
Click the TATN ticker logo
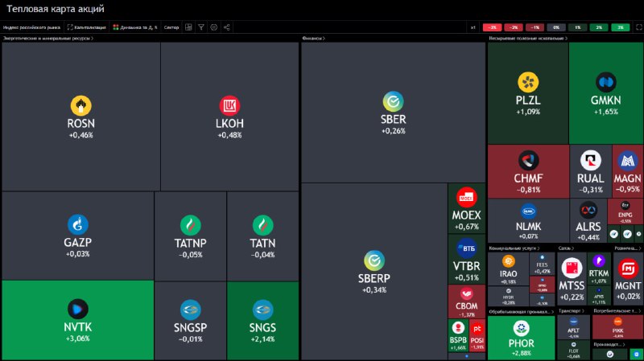pyautogui.click(x=263, y=225)
